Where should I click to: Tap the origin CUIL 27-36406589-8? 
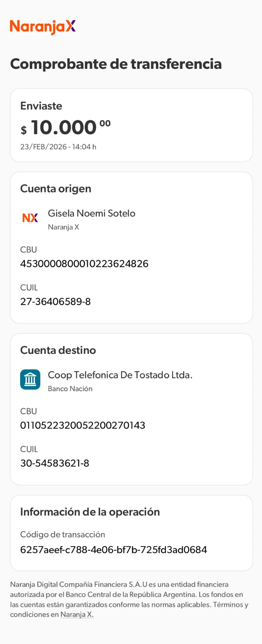(55, 301)
